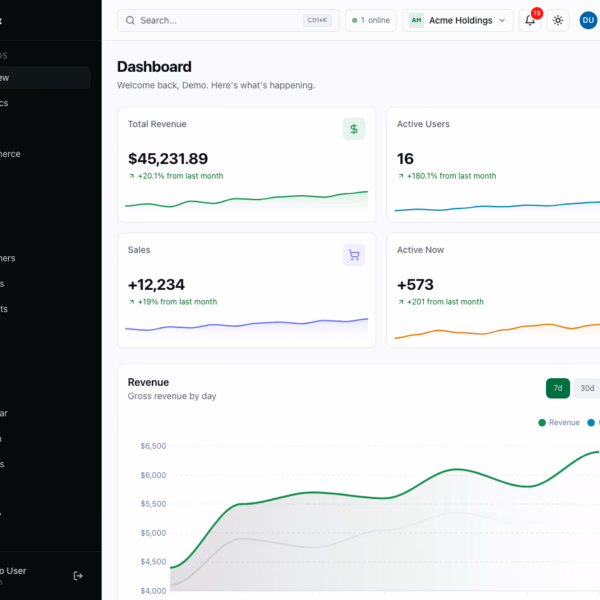Click the $6,500 axis label
Viewport: 600px width, 600px height.
153,446
